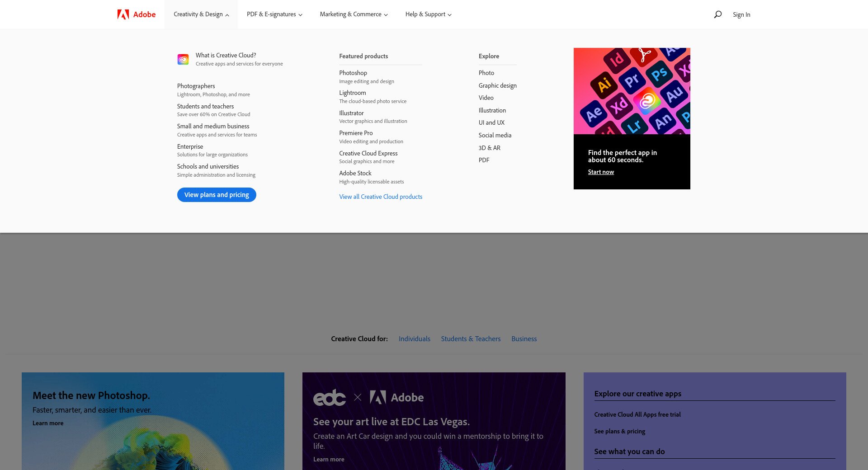Screen dimensions: 868x470
Task: Explore the UI and UX category
Action: click(491, 122)
